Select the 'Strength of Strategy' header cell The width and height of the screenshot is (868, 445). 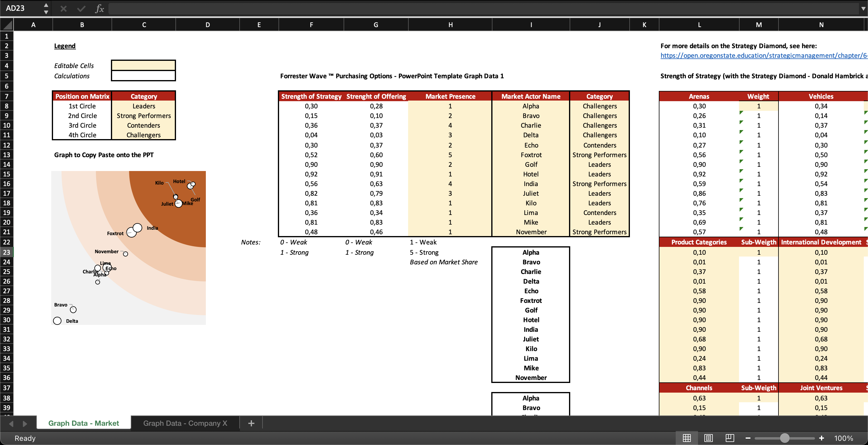(x=311, y=96)
